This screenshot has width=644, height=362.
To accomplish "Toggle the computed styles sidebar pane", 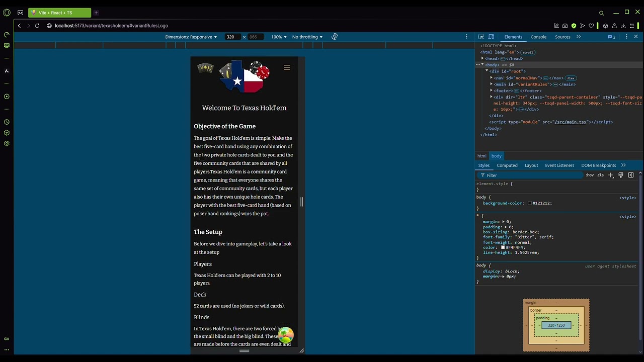I will (x=631, y=175).
